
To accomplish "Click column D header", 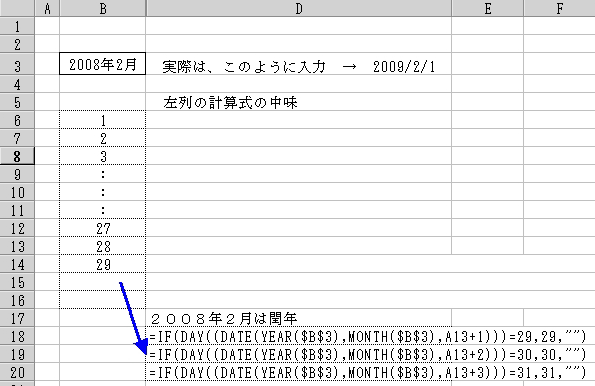I will [x=299, y=8].
